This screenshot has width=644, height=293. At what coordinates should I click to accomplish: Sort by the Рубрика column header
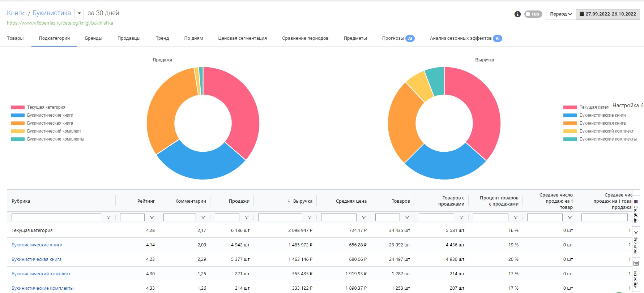point(21,201)
